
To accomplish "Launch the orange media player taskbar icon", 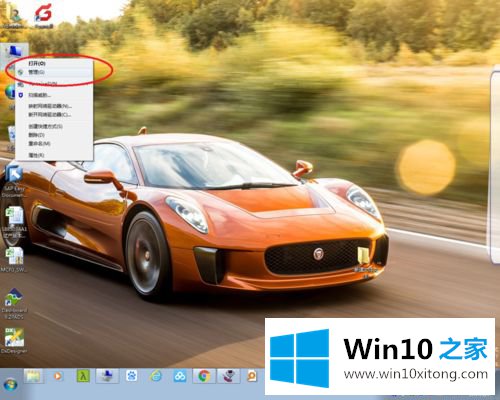I will [58, 376].
